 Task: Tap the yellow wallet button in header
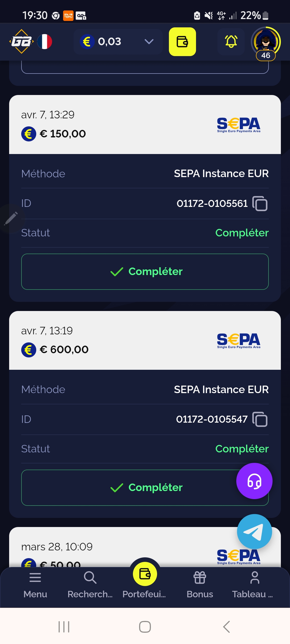[x=182, y=42]
